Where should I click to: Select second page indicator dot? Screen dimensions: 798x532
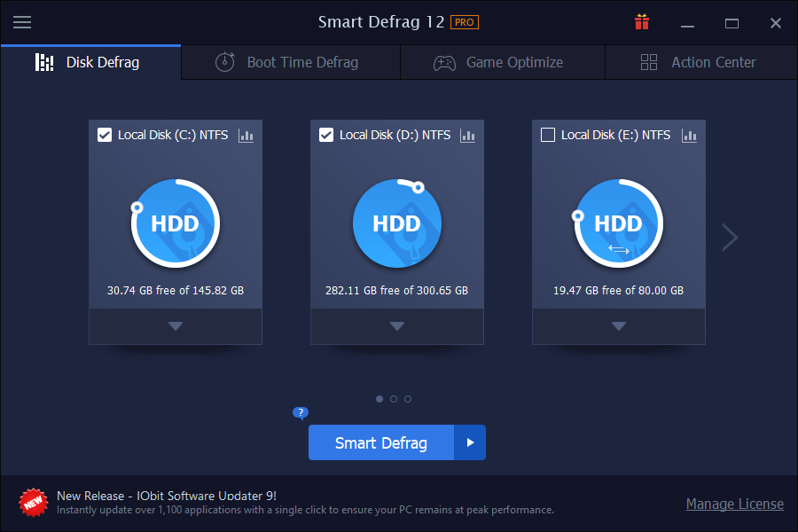pos(394,399)
